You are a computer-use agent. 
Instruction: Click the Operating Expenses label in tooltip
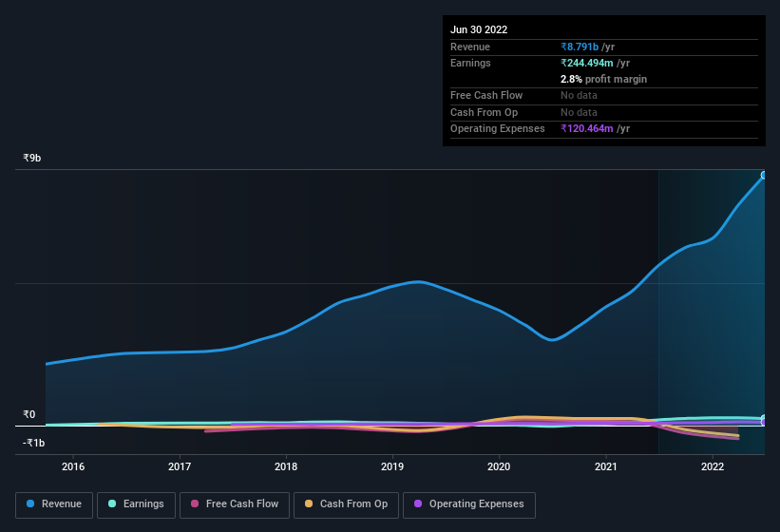click(x=498, y=128)
